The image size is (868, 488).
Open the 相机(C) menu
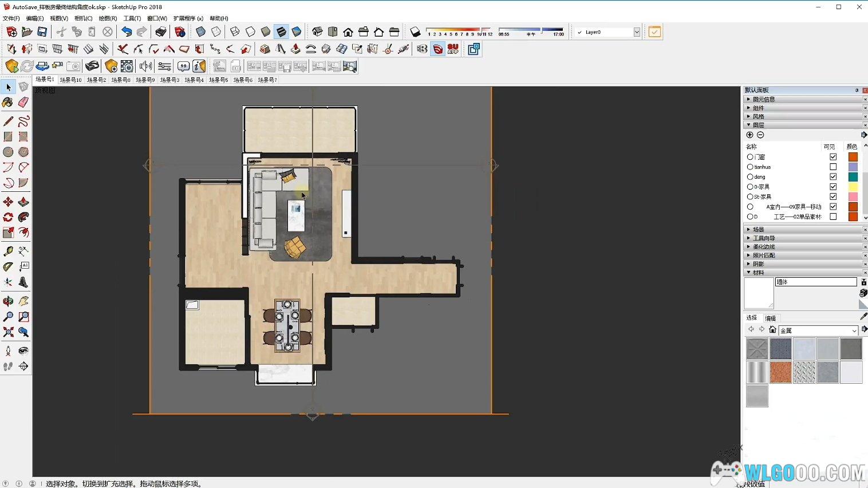coord(83,18)
